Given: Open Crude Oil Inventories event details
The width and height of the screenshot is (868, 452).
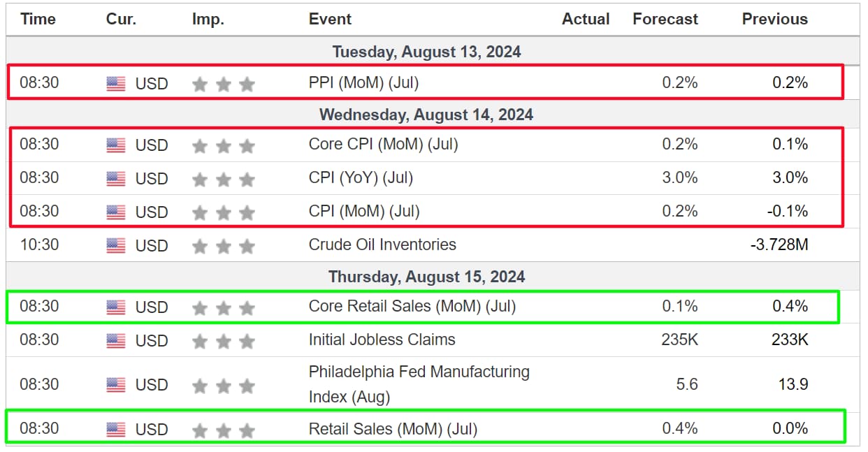Looking at the screenshot, I should click(382, 245).
